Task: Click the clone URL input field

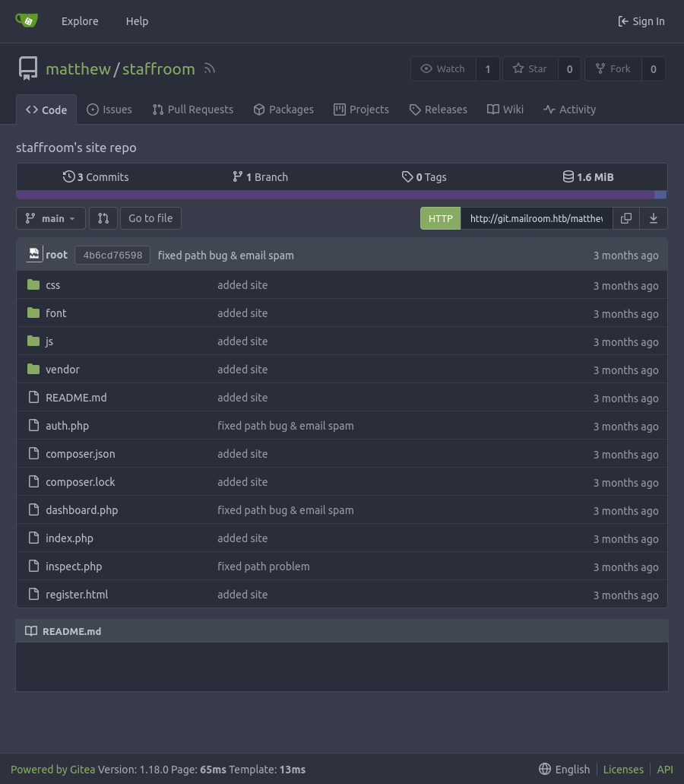Action: pos(536,218)
